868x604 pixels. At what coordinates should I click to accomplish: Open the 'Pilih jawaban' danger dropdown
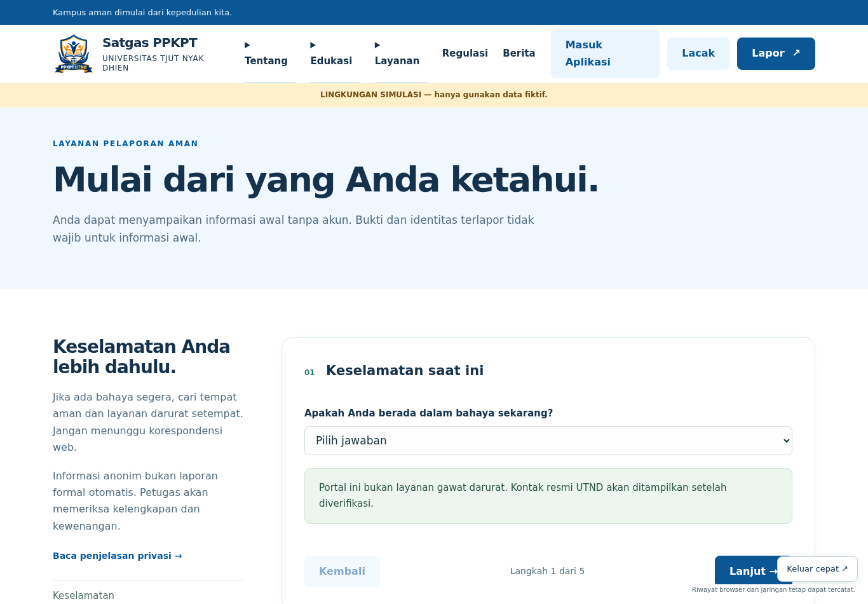coord(548,441)
